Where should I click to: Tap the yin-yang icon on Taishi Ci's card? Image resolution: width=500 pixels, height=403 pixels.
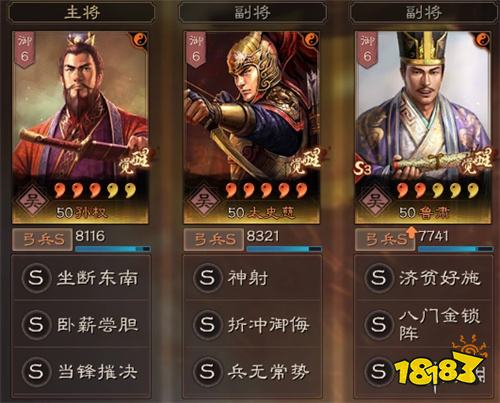[x=312, y=40]
